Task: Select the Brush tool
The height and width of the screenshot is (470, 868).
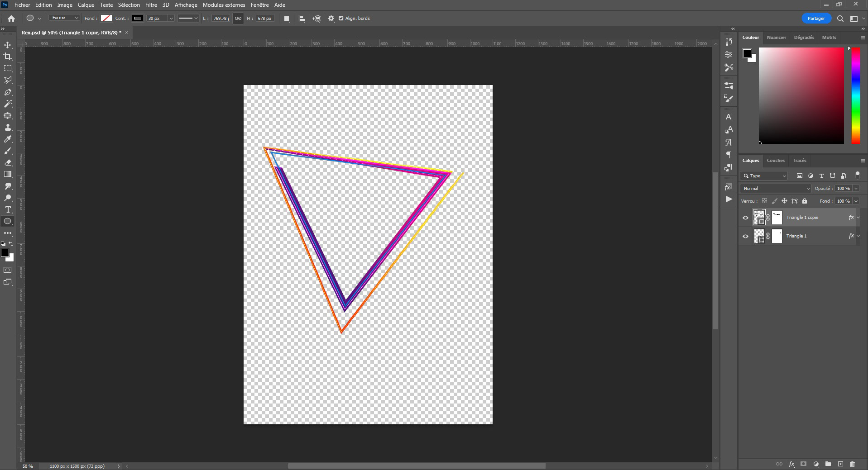Action: (x=8, y=151)
